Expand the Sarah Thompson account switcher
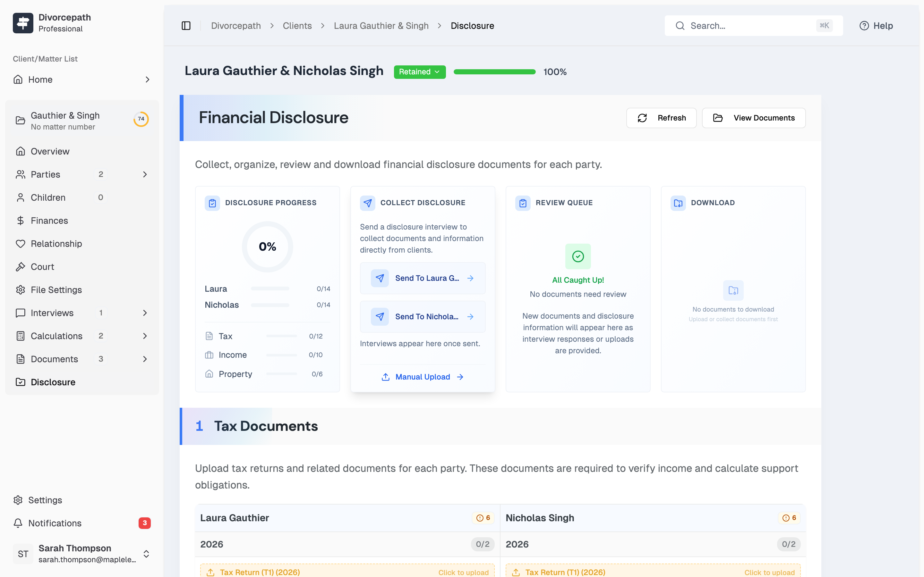 pos(147,554)
